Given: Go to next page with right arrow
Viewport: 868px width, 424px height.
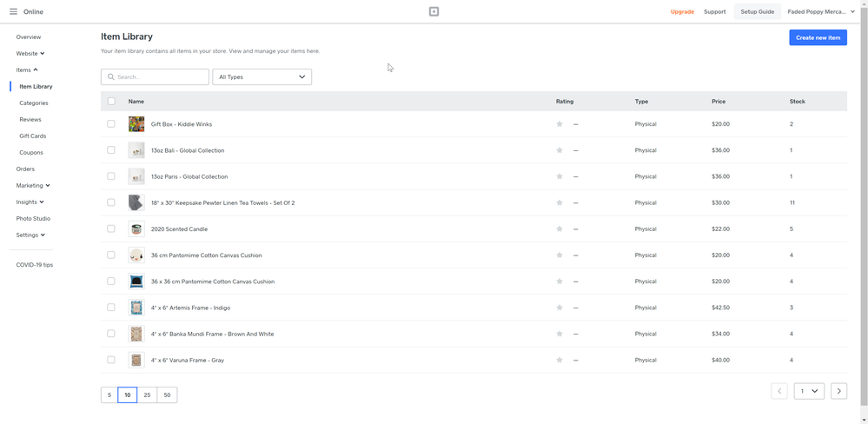Looking at the screenshot, I should tap(838, 391).
